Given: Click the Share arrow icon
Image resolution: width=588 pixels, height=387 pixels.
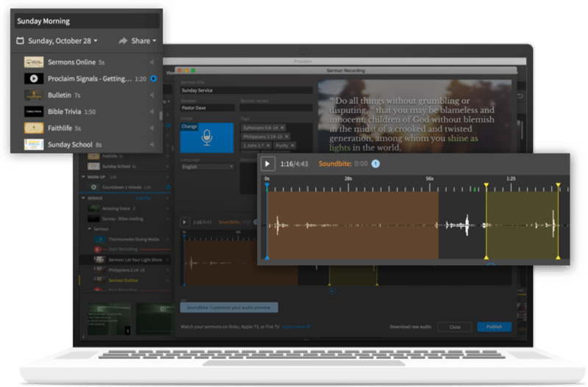Looking at the screenshot, I should (x=123, y=41).
